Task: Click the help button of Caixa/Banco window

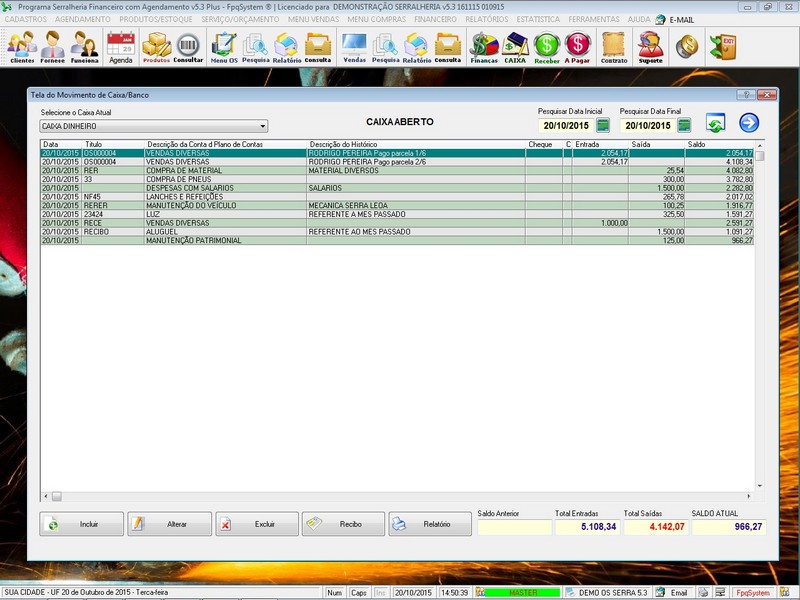Action: tap(746, 94)
